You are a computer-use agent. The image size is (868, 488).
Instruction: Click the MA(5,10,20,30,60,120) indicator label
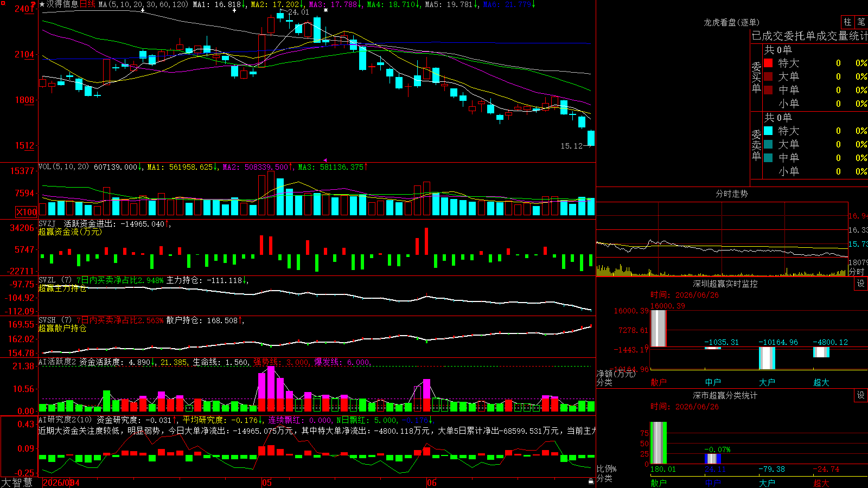[x=143, y=4]
